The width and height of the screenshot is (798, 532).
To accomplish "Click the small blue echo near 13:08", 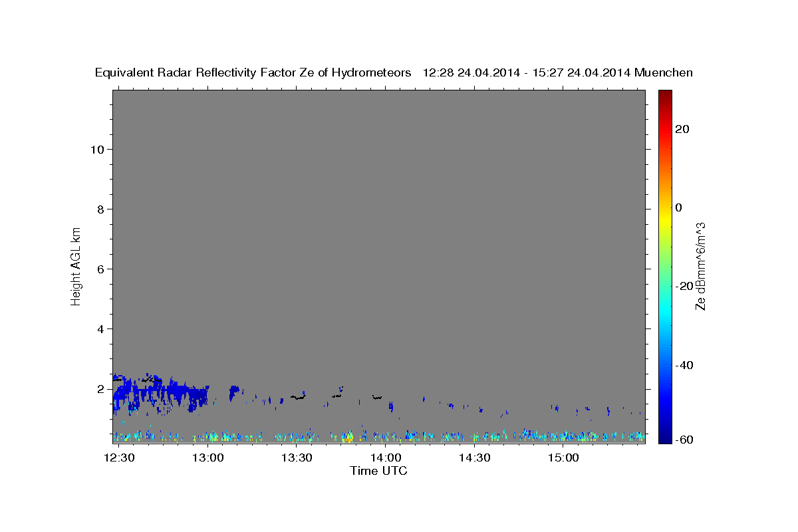I will [x=233, y=392].
